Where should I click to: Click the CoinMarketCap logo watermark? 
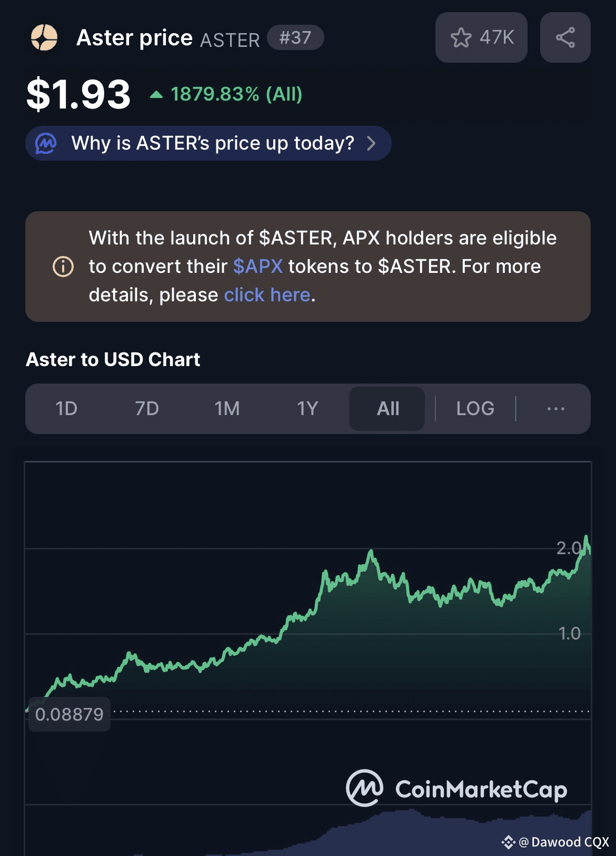pos(456,789)
